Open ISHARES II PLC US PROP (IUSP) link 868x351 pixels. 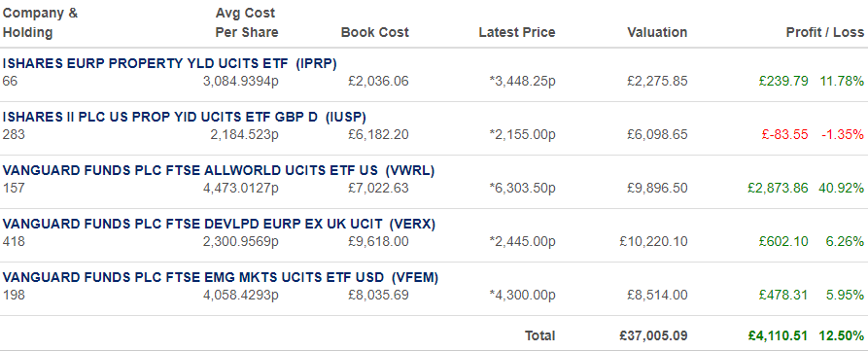185,117
